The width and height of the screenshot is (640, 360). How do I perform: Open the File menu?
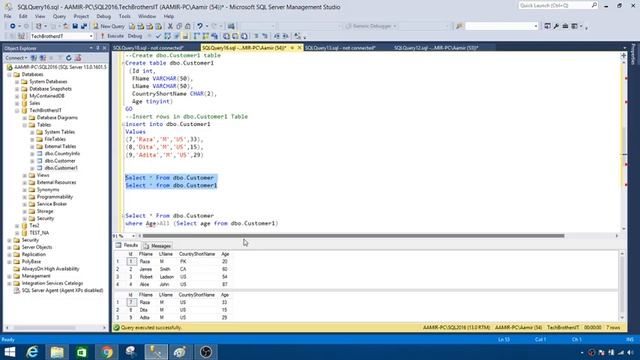tap(8, 16)
